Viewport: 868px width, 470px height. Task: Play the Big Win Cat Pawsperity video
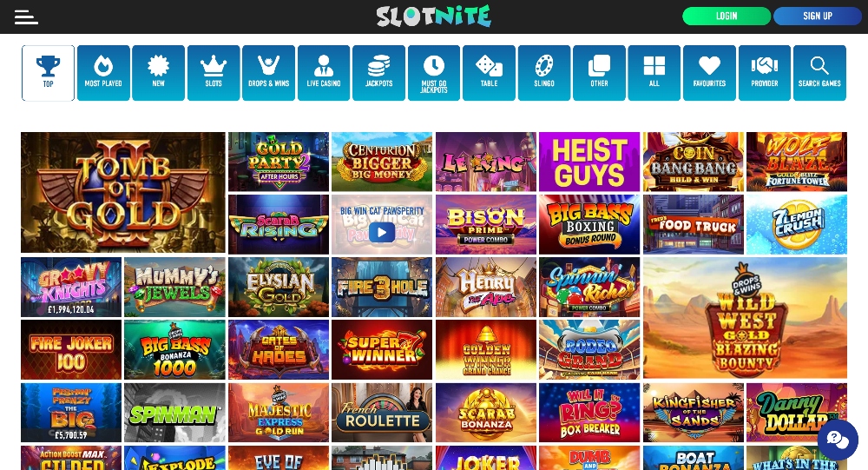pyautogui.click(x=382, y=232)
